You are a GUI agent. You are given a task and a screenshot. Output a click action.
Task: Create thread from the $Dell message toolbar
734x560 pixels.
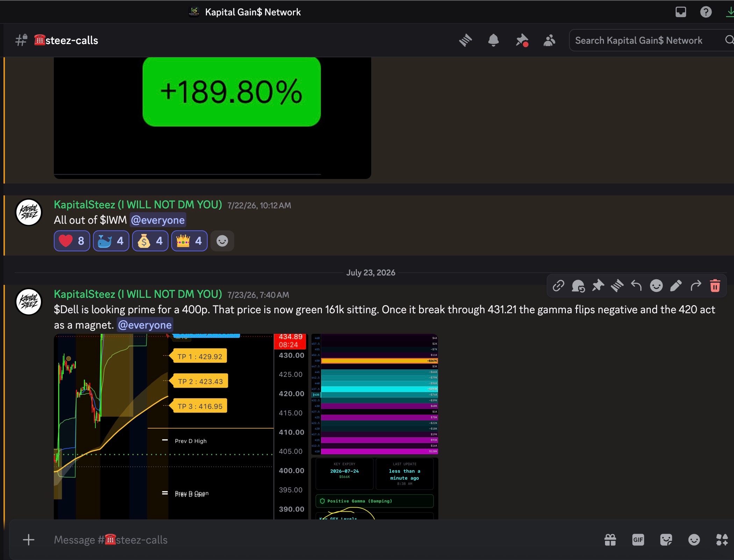(x=617, y=286)
